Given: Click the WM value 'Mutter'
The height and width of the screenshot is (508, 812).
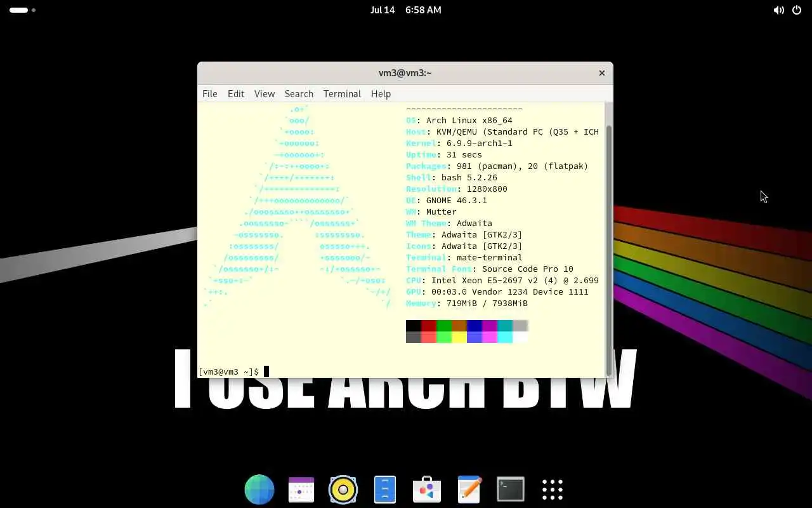Looking at the screenshot, I should click(x=442, y=212).
